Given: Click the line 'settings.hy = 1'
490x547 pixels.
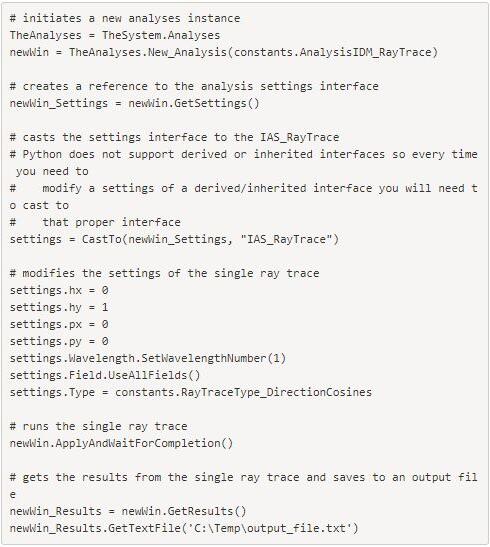Looking at the screenshot, I should click(59, 307).
